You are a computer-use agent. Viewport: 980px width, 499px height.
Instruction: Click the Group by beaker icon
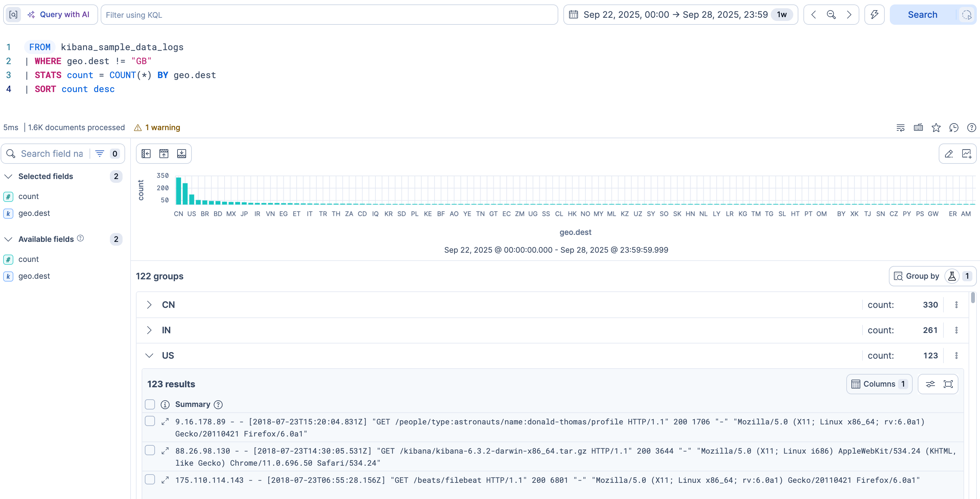(x=952, y=276)
